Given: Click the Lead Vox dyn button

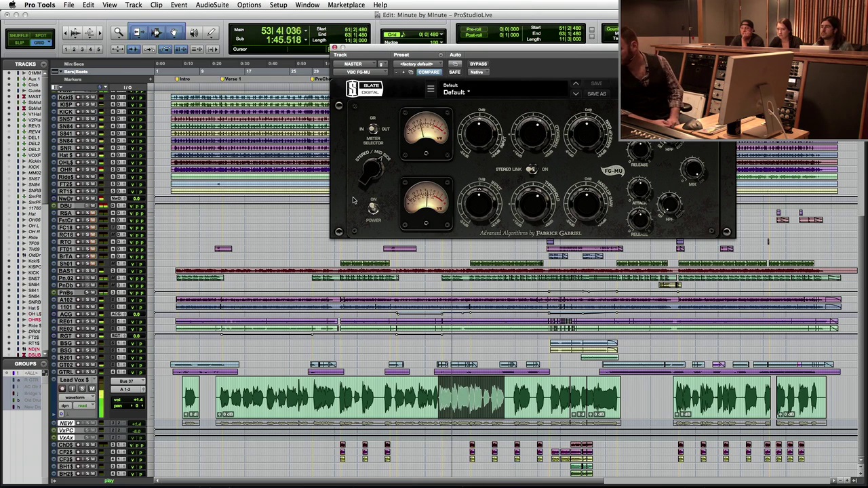Looking at the screenshot, I should [x=66, y=405].
